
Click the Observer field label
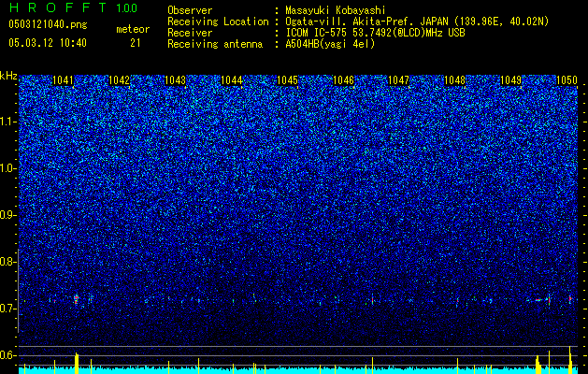pos(190,10)
